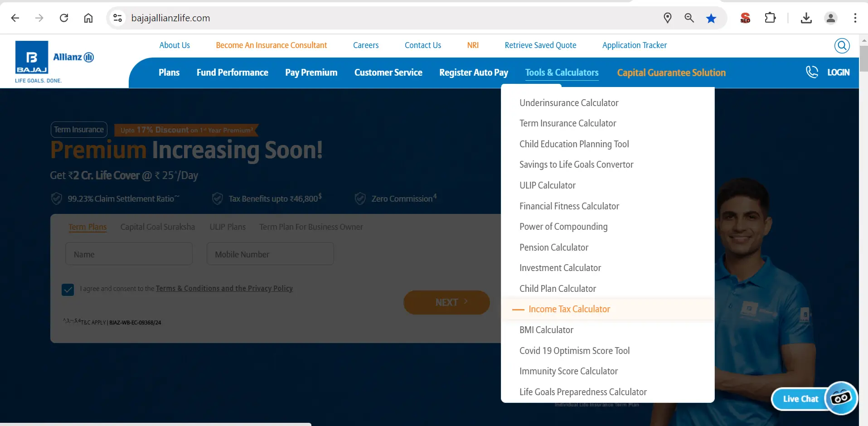The width and height of the screenshot is (868, 426).
Task: Select ULIP Calculator
Action: 548,185
